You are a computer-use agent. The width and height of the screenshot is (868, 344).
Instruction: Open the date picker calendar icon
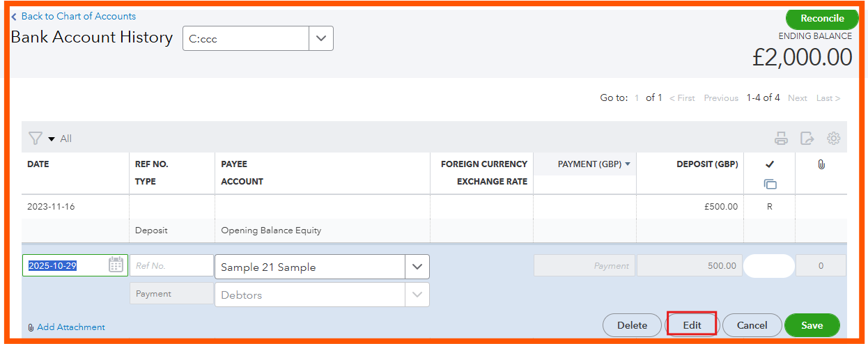[116, 265]
